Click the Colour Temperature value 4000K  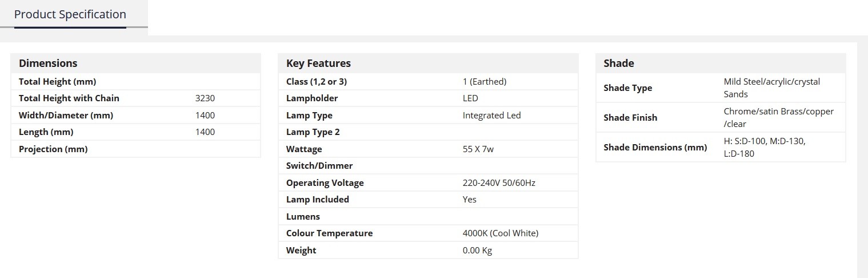coord(501,233)
